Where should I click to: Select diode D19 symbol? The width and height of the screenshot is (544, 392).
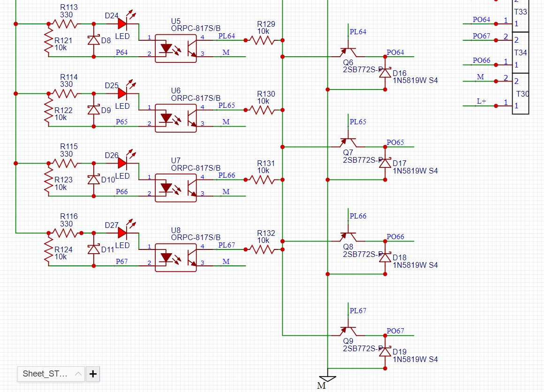pyautogui.click(x=385, y=352)
